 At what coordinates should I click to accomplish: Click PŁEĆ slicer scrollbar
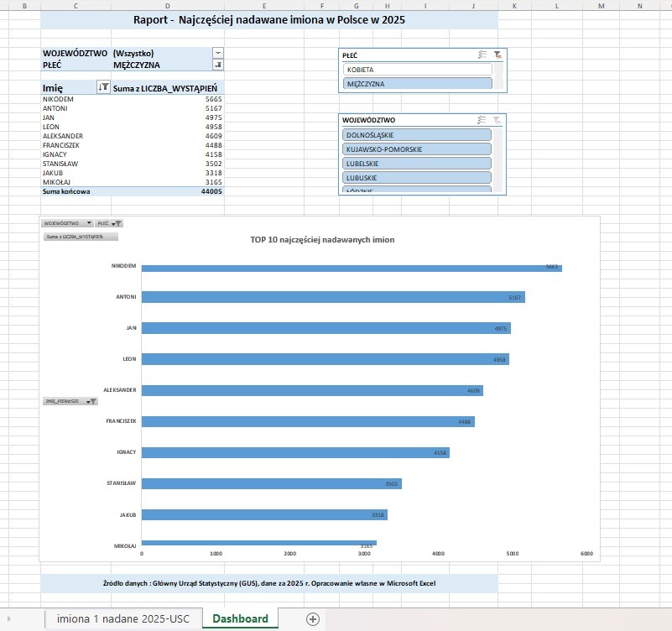[x=498, y=76]
